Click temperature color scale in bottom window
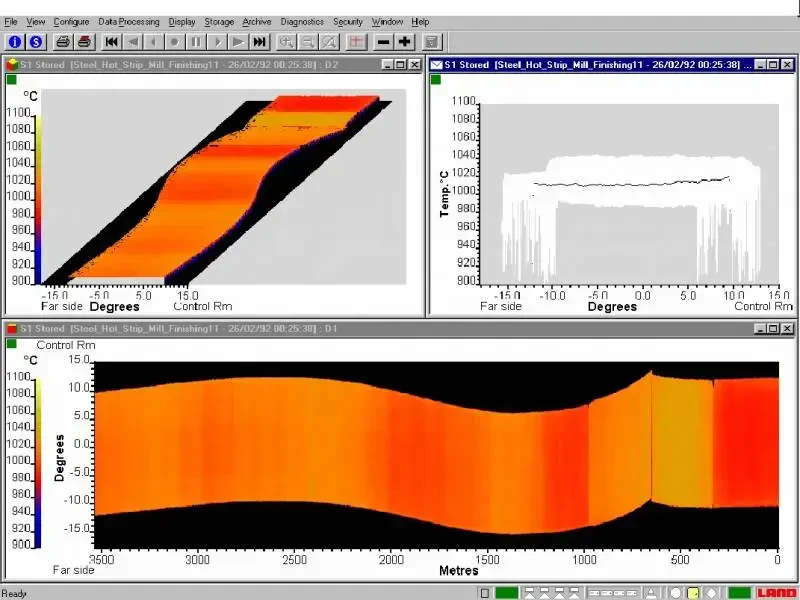This screenshot has width=800, height=600. [37, 462]
